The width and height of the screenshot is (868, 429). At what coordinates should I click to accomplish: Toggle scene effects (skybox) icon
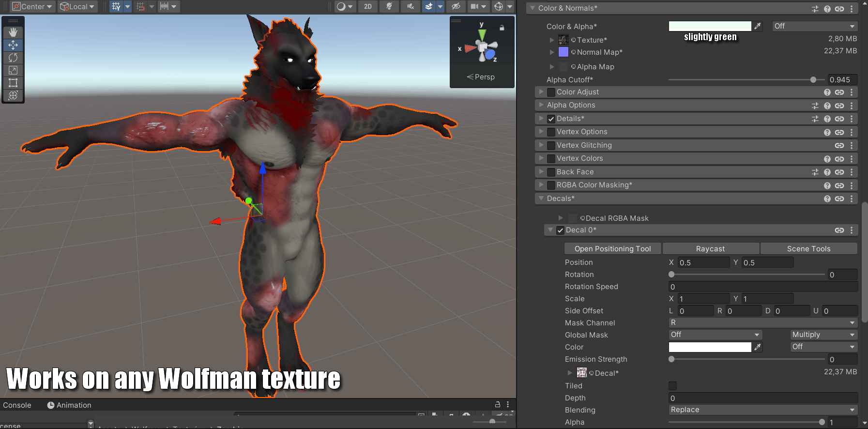[x=429, y=6]
